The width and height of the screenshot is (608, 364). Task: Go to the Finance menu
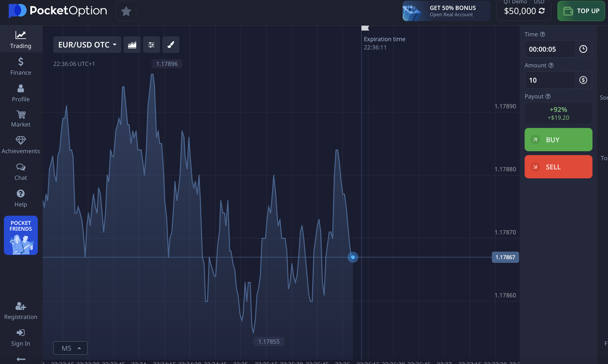[x=21, y=66]
